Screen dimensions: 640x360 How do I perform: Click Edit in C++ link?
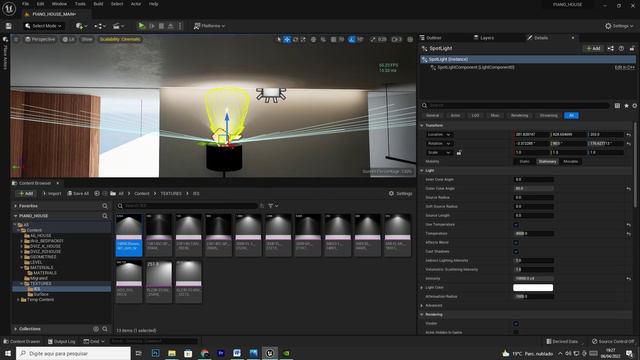click(x=624, y=67)
